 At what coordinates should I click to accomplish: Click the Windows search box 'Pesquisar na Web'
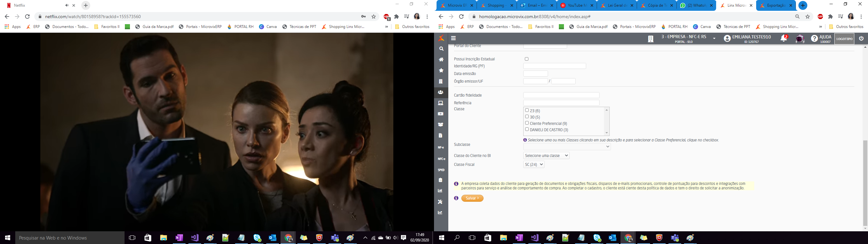[x=70, y=238]
